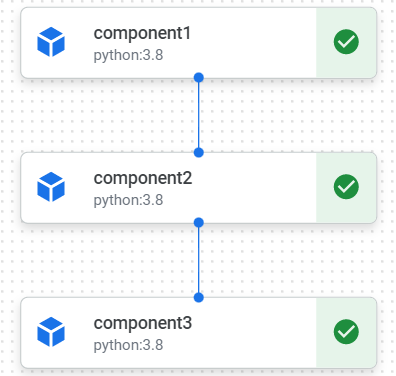Viewport: 396px width, 376px height.
Task: Click the input port dot atop component3
Action: (x=199, y=297)
